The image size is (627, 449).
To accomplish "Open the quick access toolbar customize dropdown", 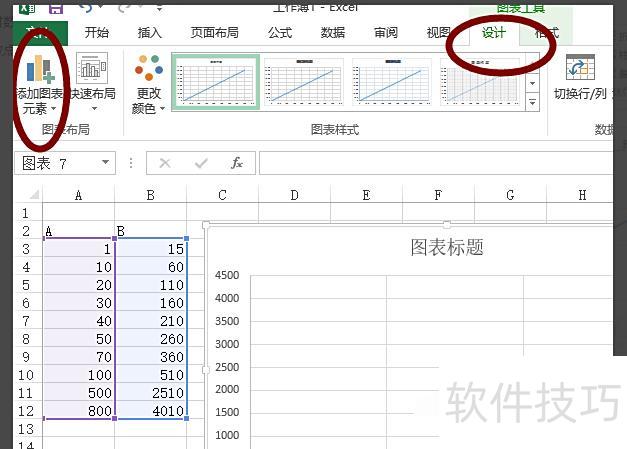I will click(159, 8).
